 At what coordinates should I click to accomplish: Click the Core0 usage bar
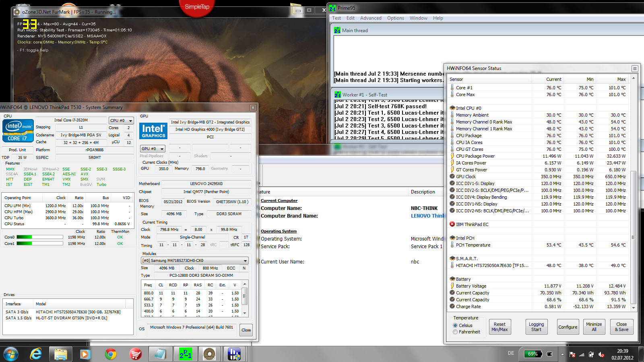(39, 237)
